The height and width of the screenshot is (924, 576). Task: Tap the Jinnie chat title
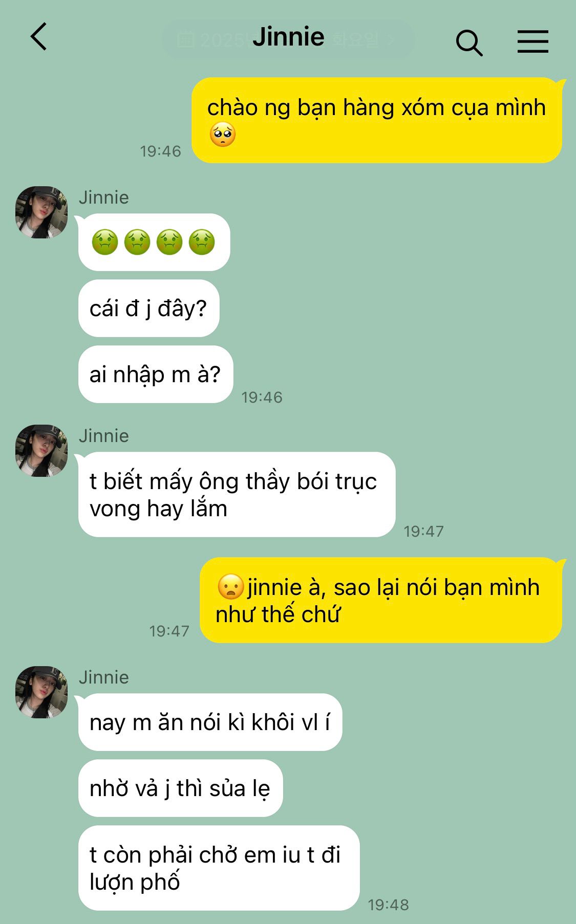coord(288,37)
